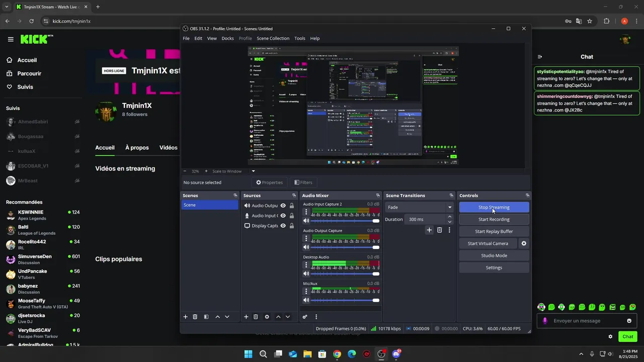
Task: Increase transition duration with up arrow
Action: [x=450, y=217]
